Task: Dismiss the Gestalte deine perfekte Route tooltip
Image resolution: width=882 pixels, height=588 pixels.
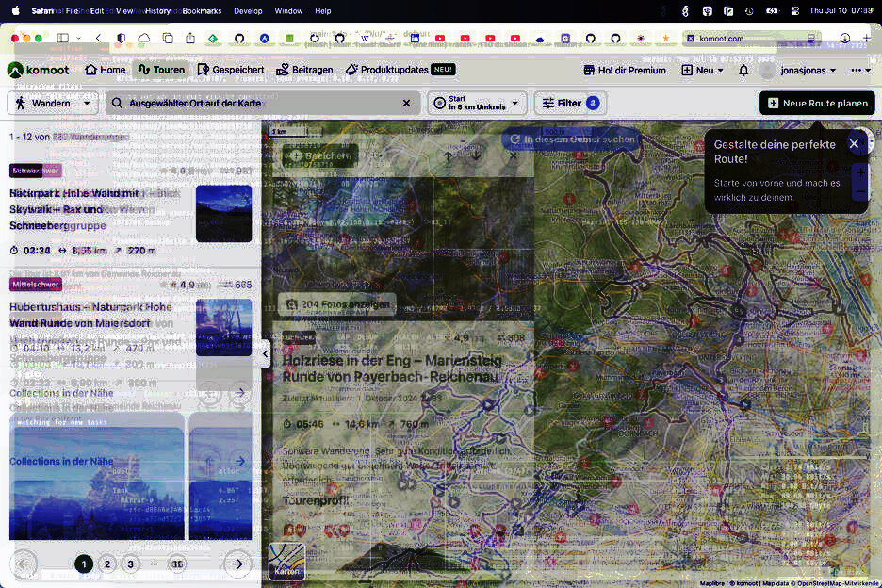Action: (854, 144)
